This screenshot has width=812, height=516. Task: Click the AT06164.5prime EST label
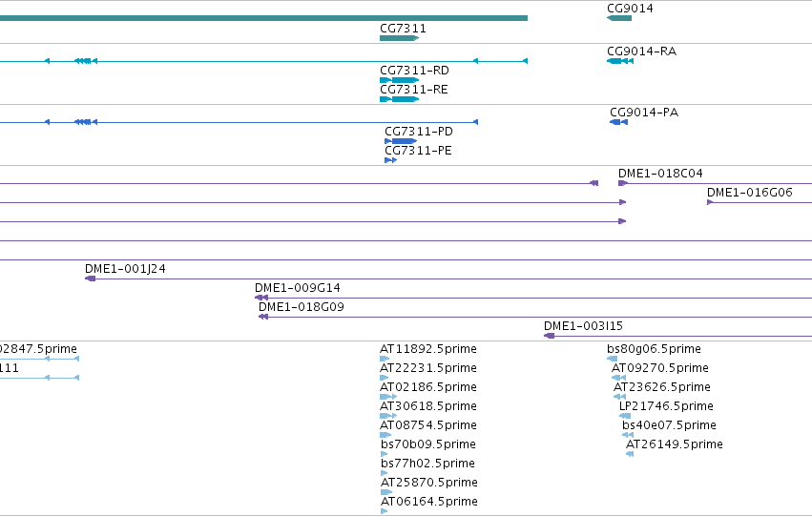pyautogui.click(x=429, y=502)
